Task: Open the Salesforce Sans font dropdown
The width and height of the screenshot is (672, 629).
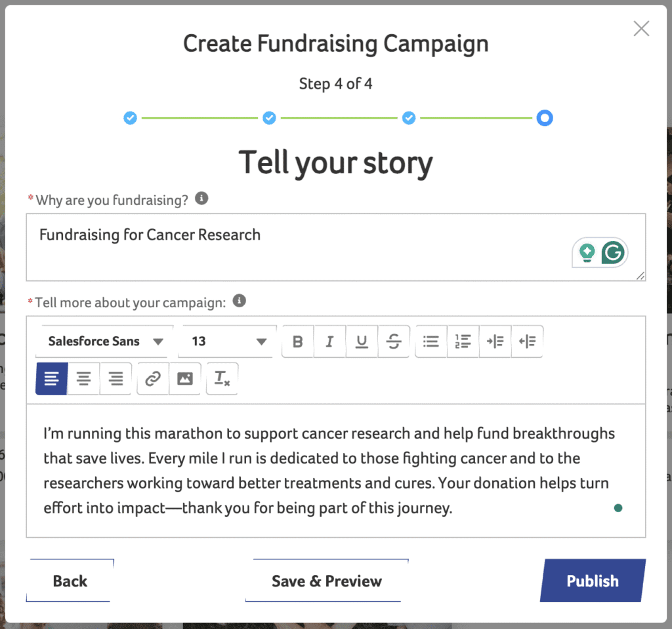Action: pos(105,341)
